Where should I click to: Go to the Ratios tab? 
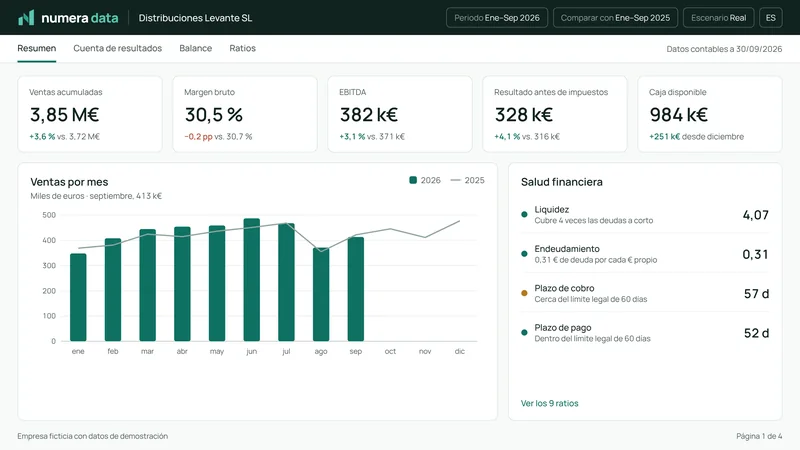click(242, 48)
